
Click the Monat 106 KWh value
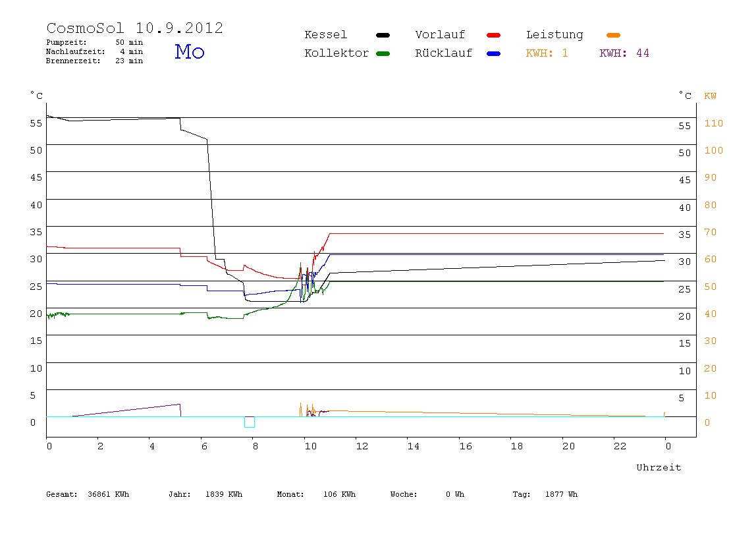(x=339, y=494)
